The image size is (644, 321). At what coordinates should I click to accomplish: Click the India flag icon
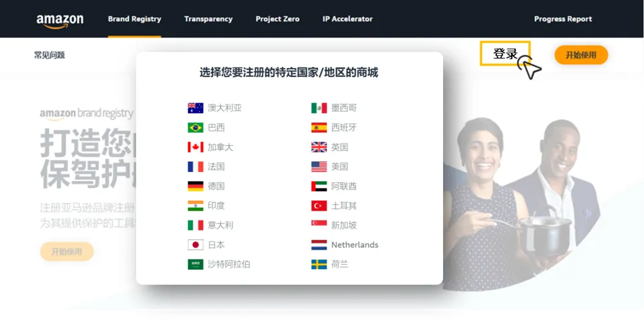point(195,205)
